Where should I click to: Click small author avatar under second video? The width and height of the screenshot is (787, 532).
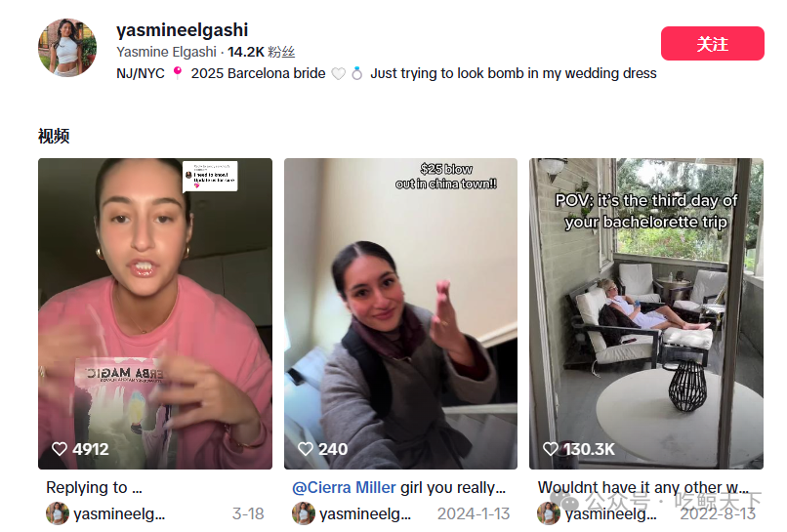[x=303, y=513]
